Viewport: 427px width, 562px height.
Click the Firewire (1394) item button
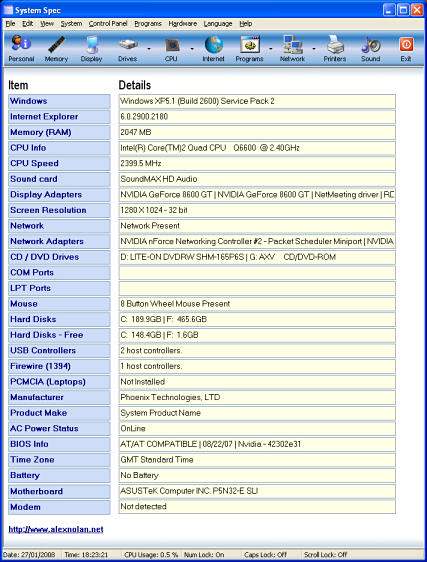(59, 366)
